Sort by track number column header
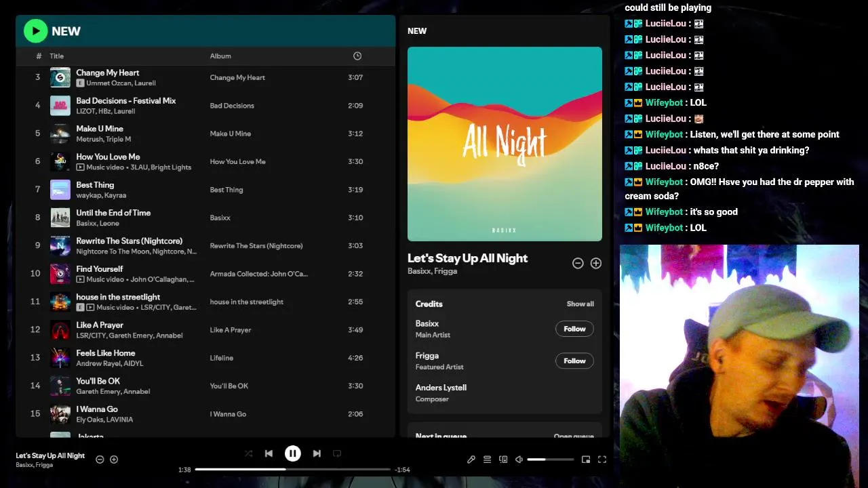 point(39,56)
